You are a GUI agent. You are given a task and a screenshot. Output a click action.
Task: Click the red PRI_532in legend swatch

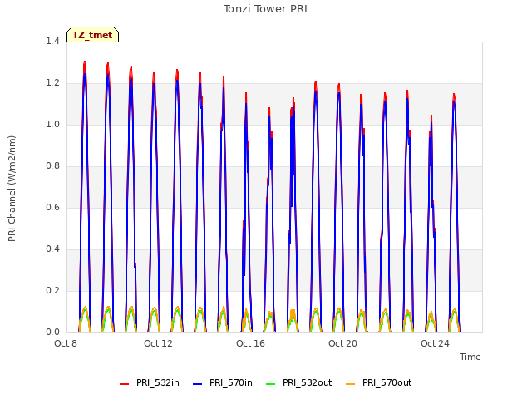[124, 384]
